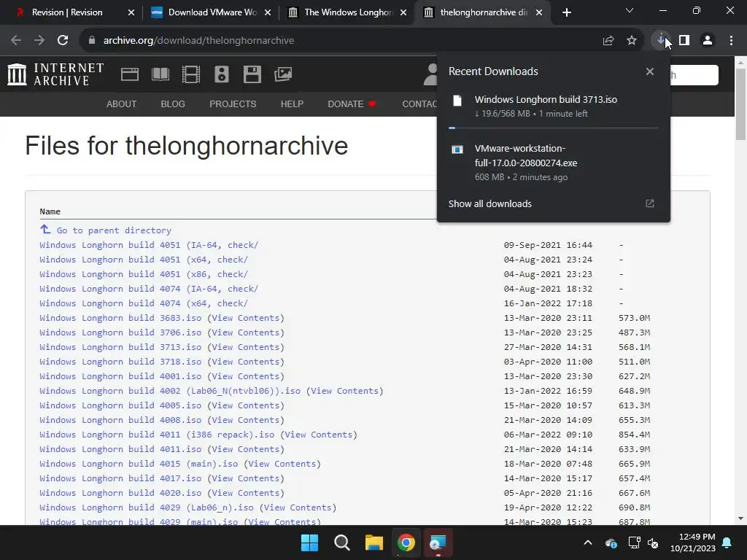Screen dimensions: 747x560
Task: Switch to Download VMware Workstation tab
Action: tap(212, 12)
